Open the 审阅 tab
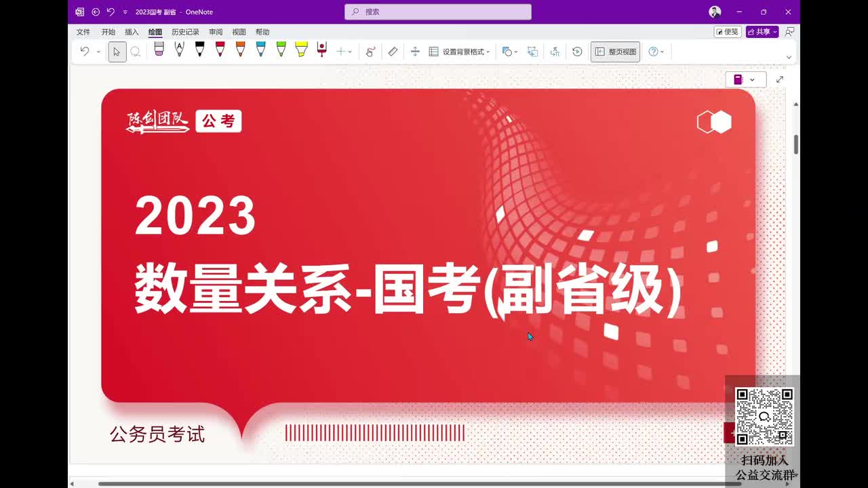 (x=216, y=32)
